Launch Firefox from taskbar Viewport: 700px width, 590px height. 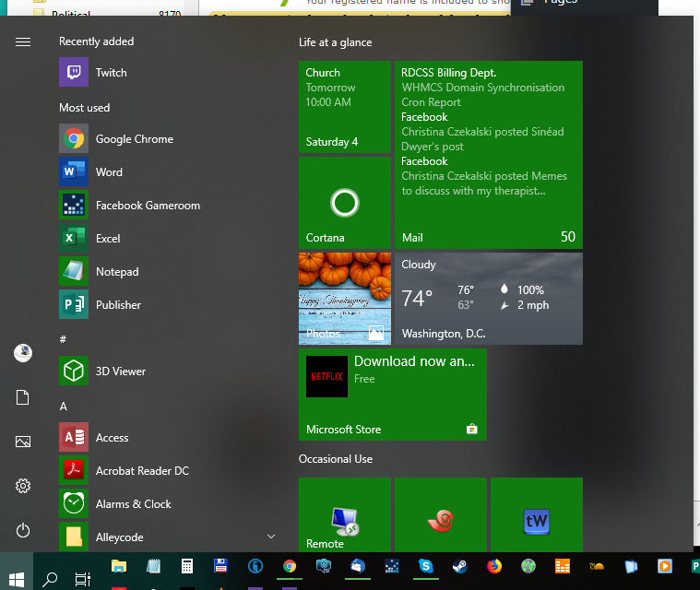click(x=494, y=566)
